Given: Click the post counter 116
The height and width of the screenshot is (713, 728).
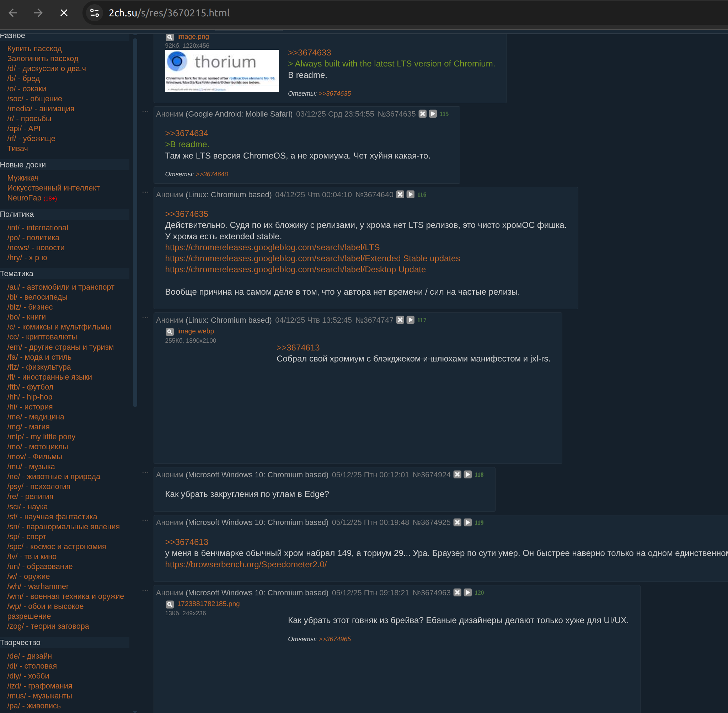Looking at the screenshot, I should tap(422, 195).
